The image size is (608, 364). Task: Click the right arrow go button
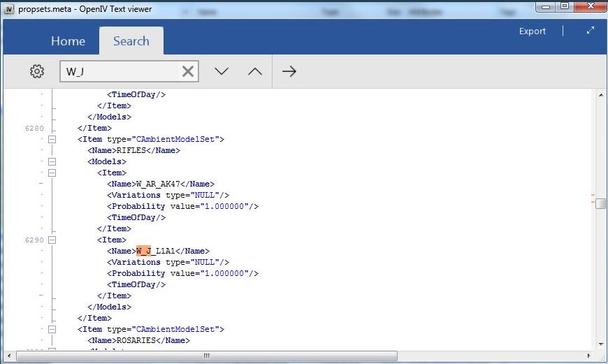(289, 71)
